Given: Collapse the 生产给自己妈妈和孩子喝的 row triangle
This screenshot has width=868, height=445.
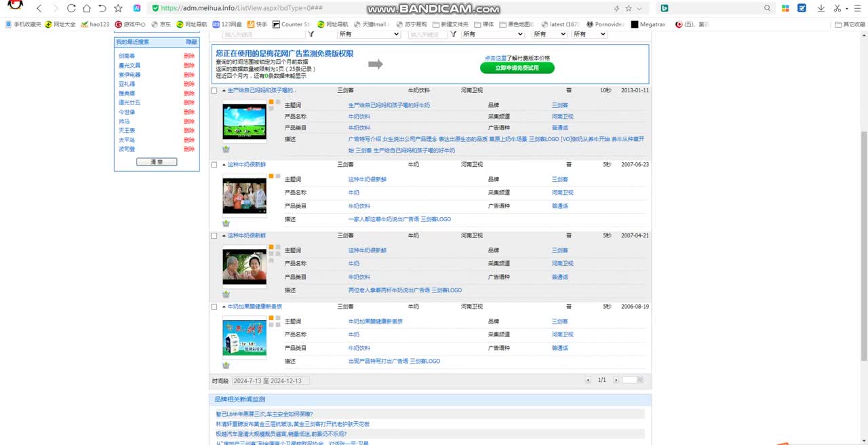Looking at the screenshot, I should click(224, 90).
